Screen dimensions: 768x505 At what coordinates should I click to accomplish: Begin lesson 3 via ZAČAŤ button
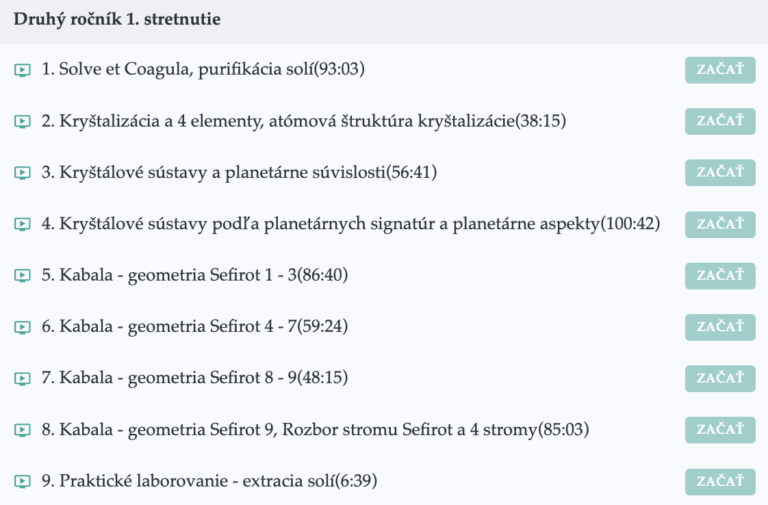(x=720, y=172)
